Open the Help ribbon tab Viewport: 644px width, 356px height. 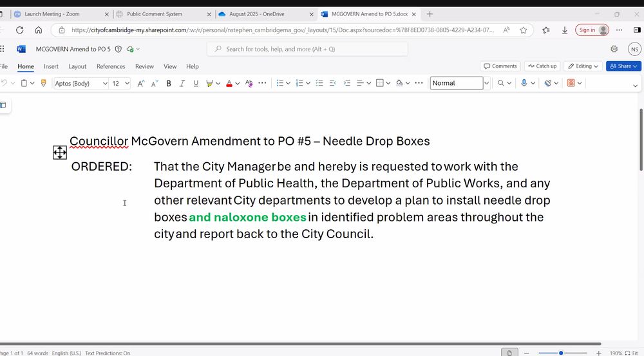(x=192, y=66)
